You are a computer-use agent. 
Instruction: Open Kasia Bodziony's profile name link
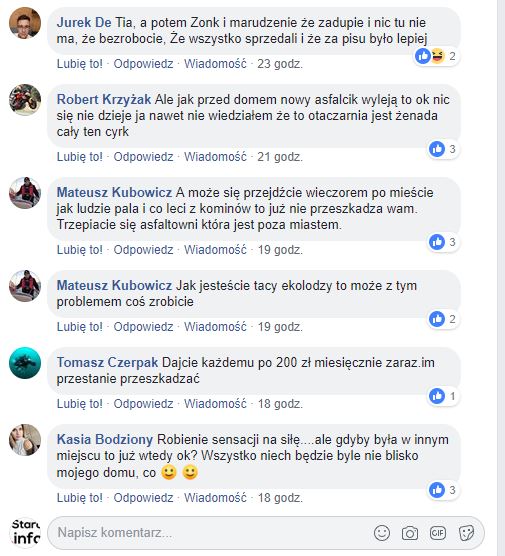(105, 439)
